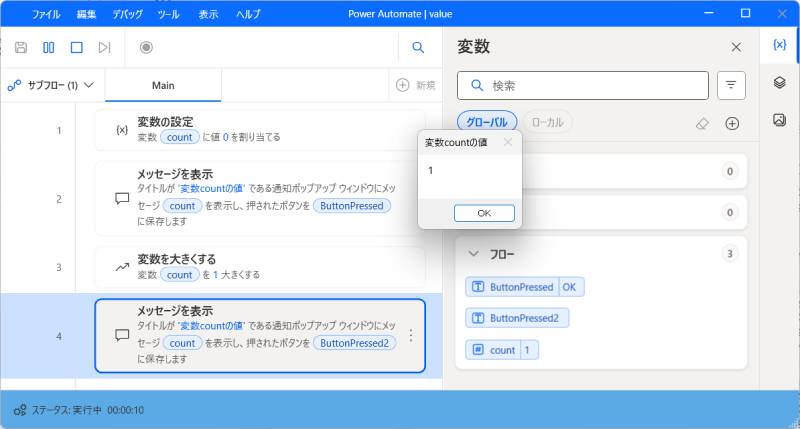Image resolution: width=800 pixels, height=429 pixels.
Task: Open the UI elements layers sidebar icon
Action: pyautogui.click(x=780, y=82)
